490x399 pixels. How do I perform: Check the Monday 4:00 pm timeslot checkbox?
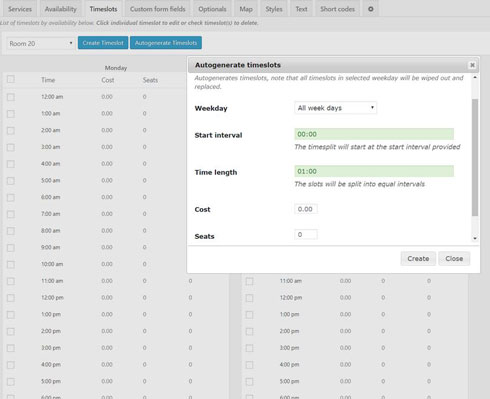pyautogui.click(x=11, y=365)
